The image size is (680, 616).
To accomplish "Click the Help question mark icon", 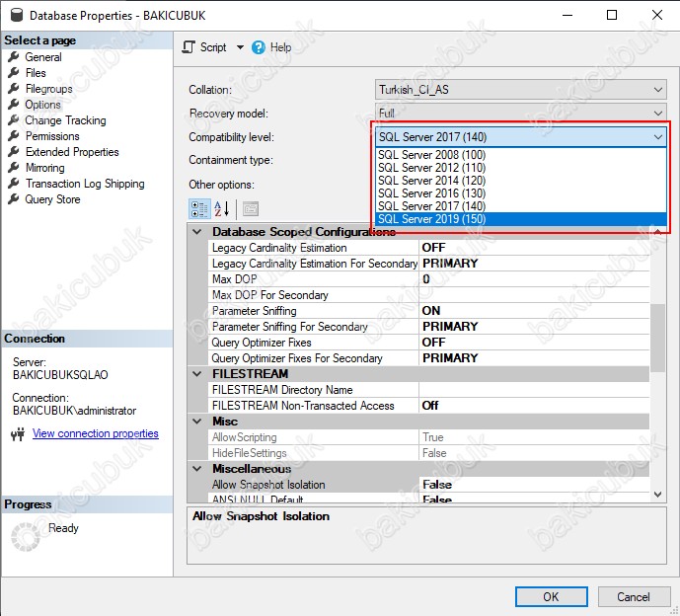I will coord(258,46).
